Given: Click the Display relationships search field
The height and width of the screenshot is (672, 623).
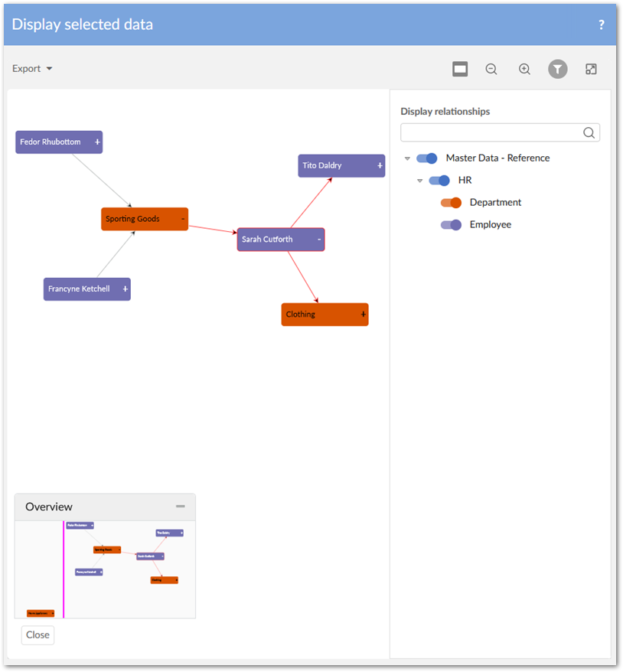Looking at the screenshot, I should tap(491, 132).
